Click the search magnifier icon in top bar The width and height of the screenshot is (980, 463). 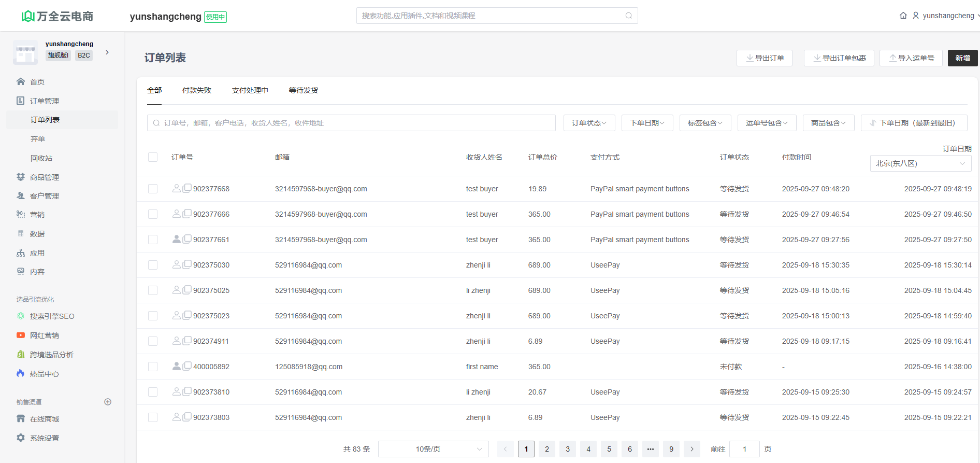628,16
